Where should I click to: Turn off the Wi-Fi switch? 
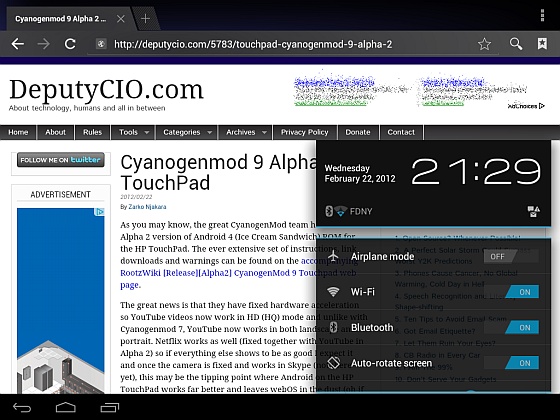point(511,292)
